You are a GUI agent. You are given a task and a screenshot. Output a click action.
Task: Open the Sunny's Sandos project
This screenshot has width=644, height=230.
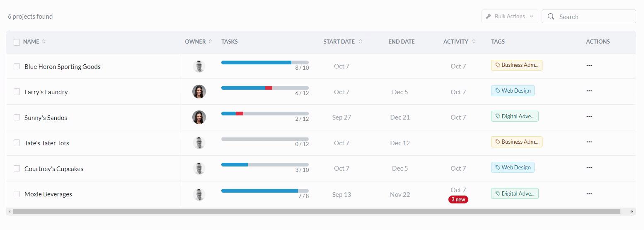pos(46,118)
